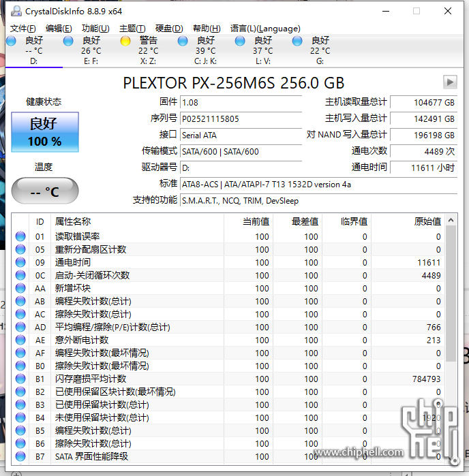Click status orb for B6 擦除失败计数(总计)
The width and height of the screenshot is (469, 476).
click(x=20, y=443)
